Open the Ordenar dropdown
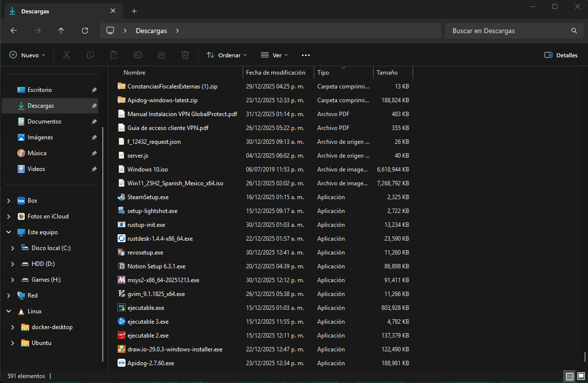The image size is (588, 383). tap(227, 55)
